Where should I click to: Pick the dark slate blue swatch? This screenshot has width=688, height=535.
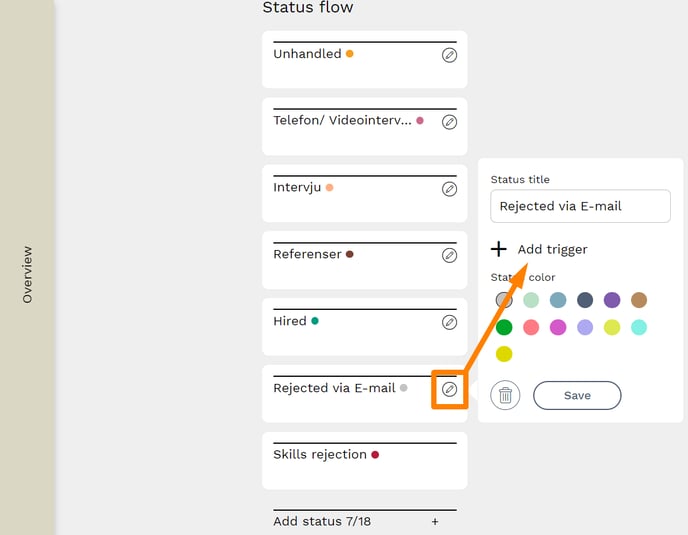coord(585,300)
